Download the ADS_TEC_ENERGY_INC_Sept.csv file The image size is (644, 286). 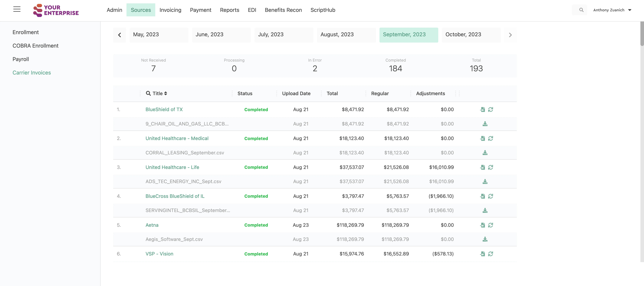point(485,182)
